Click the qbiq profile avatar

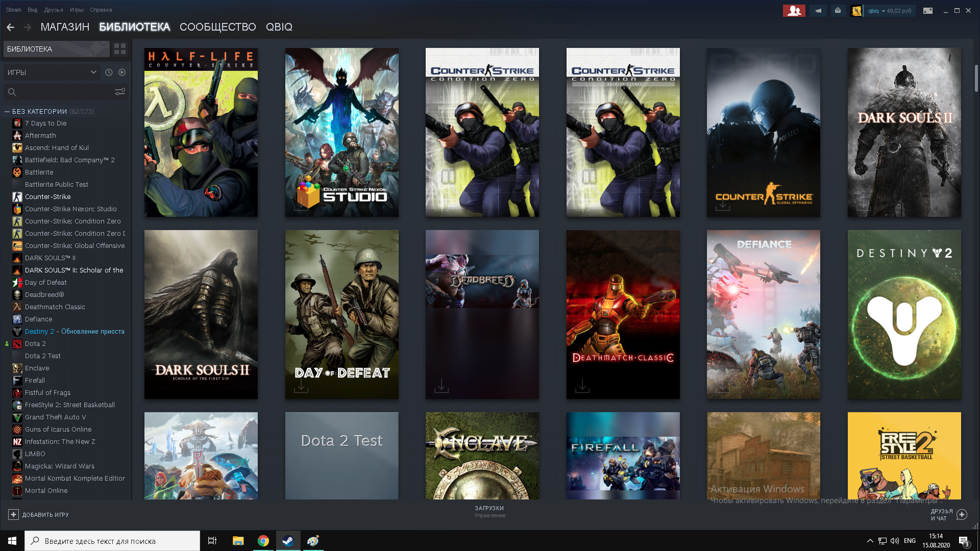[856, 11]
